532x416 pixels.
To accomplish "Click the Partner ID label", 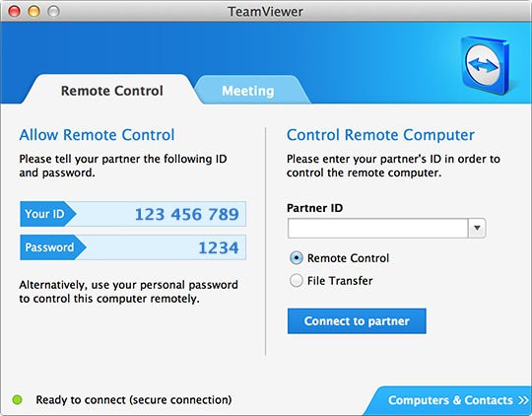I will (314, 208).
